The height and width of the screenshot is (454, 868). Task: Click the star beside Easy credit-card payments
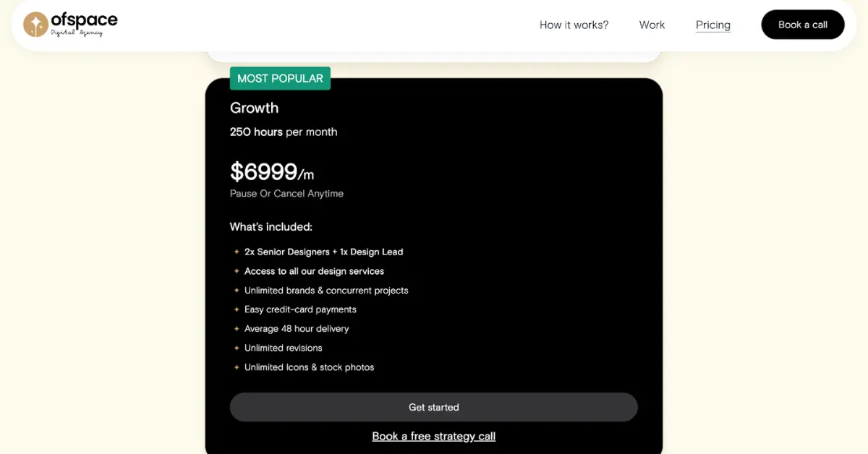pyautogui.click(x=237, y=309)
